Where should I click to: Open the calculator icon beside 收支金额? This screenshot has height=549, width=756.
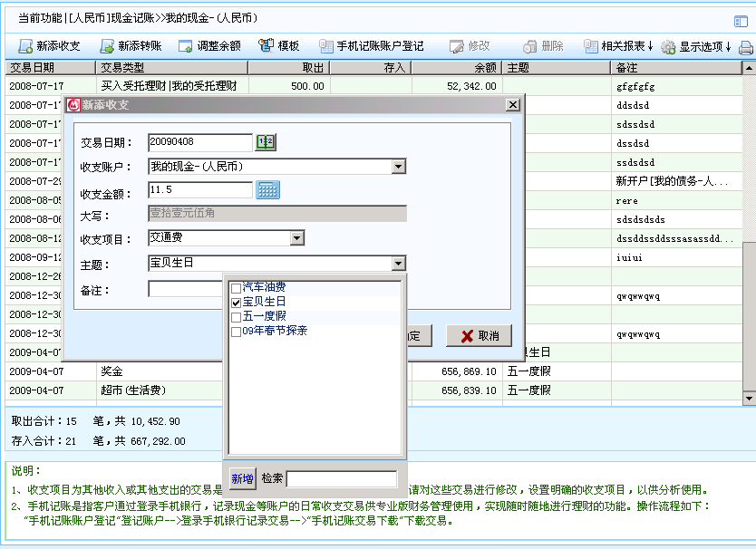tap(268, 190)
